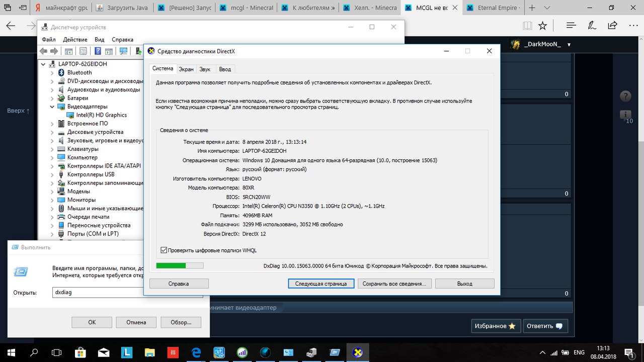Collapse Видеоадаптеры node
644x362 pixels.
click(x=52, y=107)
